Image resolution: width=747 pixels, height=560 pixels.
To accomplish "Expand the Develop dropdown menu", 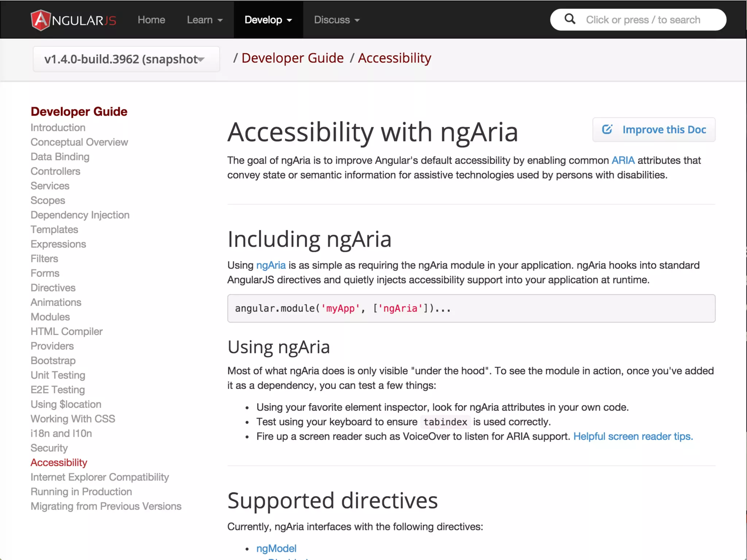I will coord(268,20).
